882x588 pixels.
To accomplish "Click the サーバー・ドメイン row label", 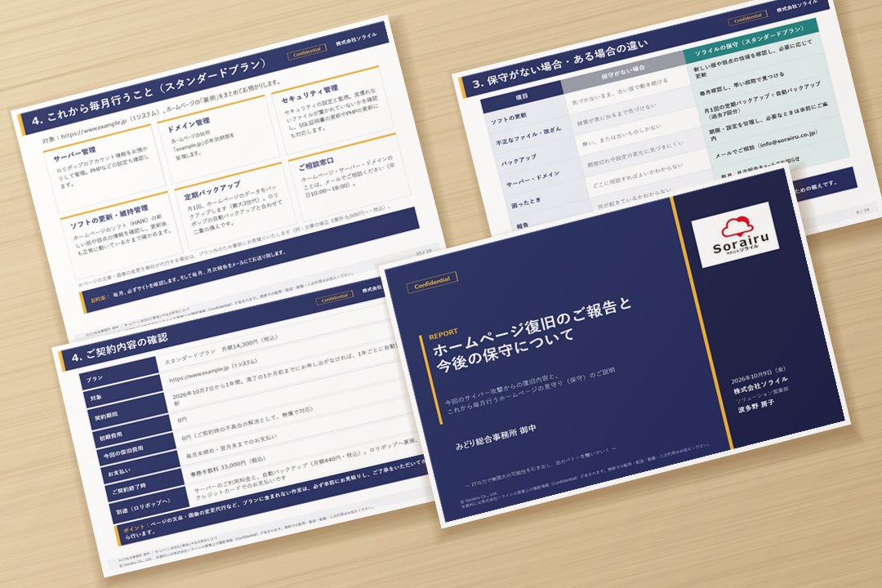I will (x=532, y=180).
